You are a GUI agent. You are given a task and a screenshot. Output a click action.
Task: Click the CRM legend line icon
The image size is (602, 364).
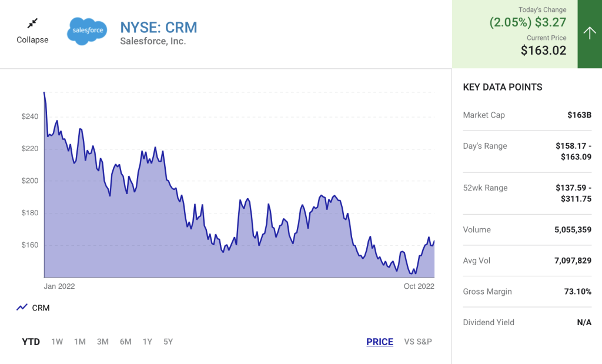[x=22, y=308]
